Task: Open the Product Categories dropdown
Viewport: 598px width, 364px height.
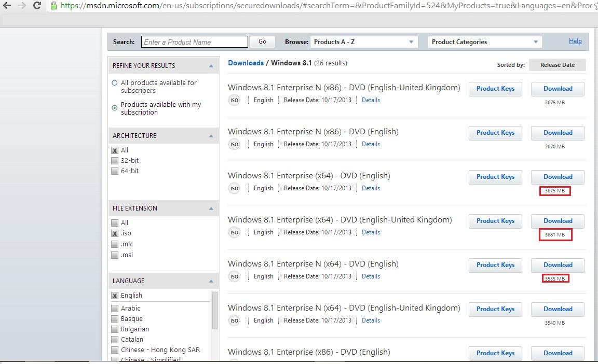Action: point(485,42)
